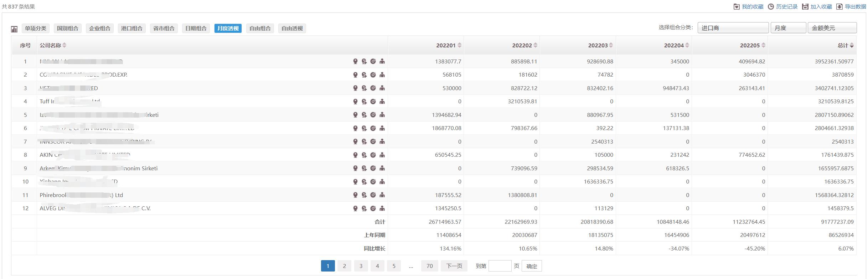This screenshot has width=868, height=279.
Task: Click the add-to-favorites (加入收藏) save icon
Action: click(x=805, y=7)
